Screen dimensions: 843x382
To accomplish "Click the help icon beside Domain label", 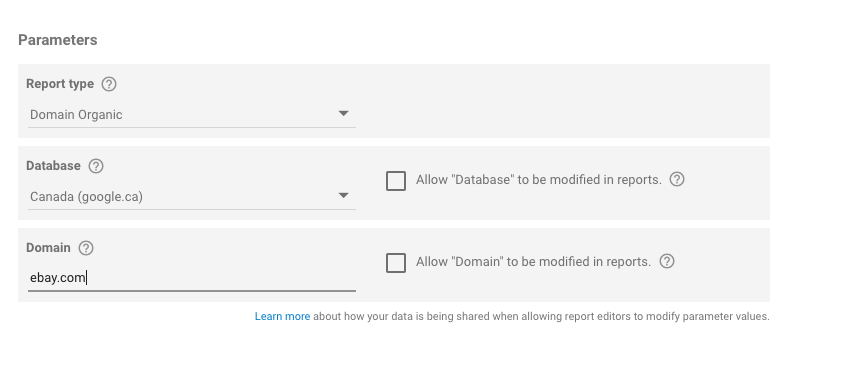I will point(86,248).
